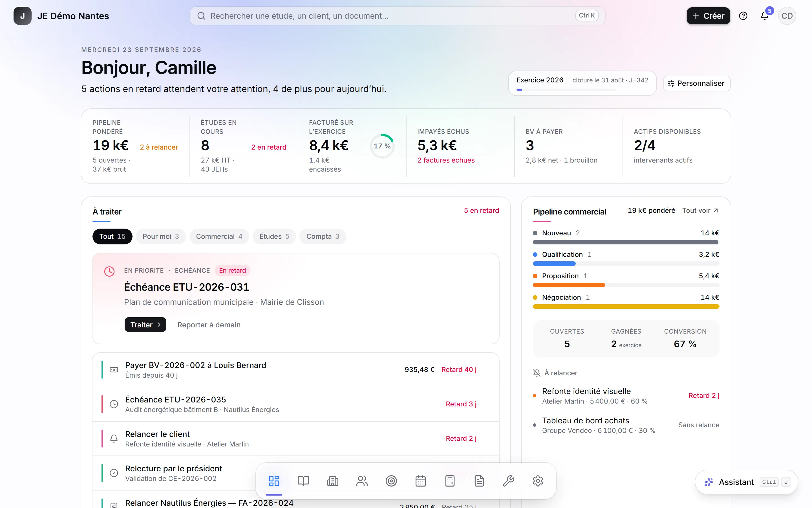This screenshot has height=508, width=812.
Task: Click the "Sans relance" status
Action: click(699, 425)
